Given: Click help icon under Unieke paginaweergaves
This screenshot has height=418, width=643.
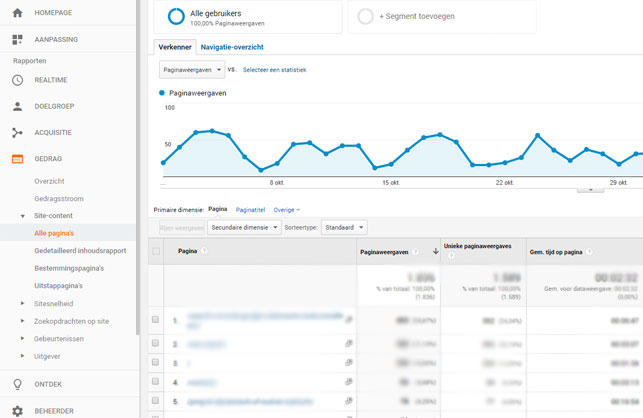Looking at the screenshot, I should tap(451, 256).
